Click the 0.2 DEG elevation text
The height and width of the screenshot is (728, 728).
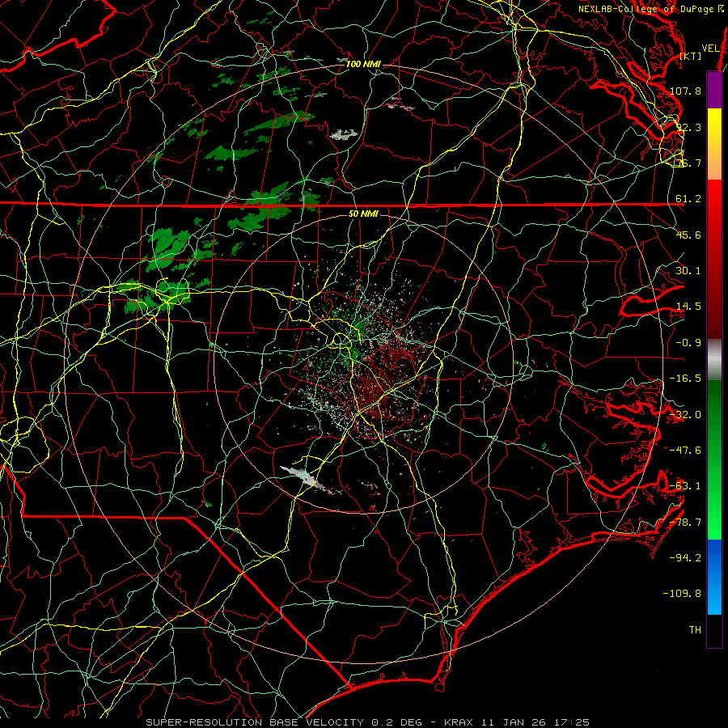396,722
